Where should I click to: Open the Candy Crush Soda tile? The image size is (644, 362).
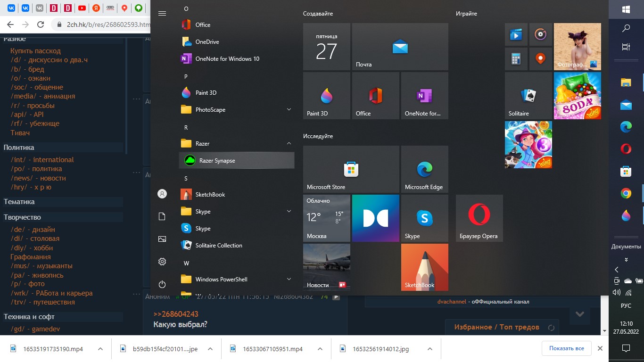[578, 96]
